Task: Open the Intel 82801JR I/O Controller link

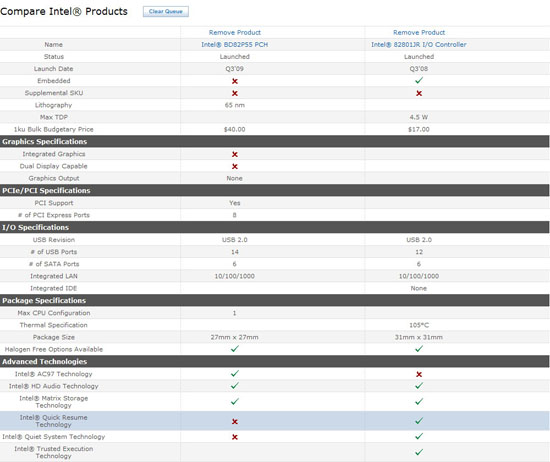Action: point(419,45)
